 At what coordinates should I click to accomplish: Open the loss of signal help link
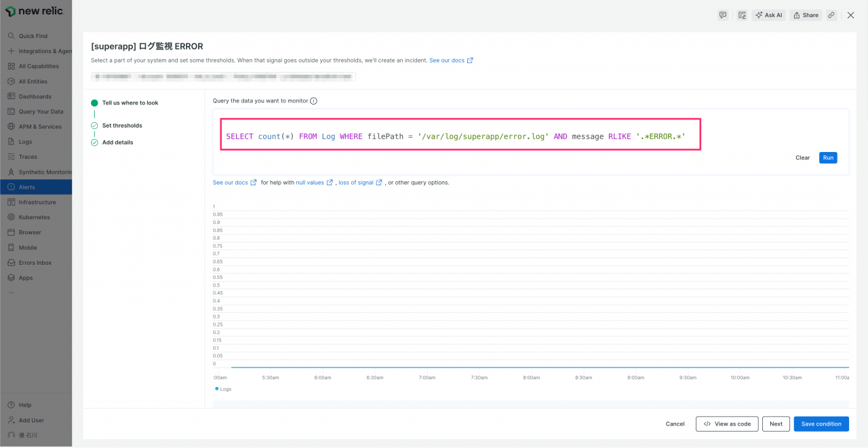pyautogui.click(x=360, y=183)
